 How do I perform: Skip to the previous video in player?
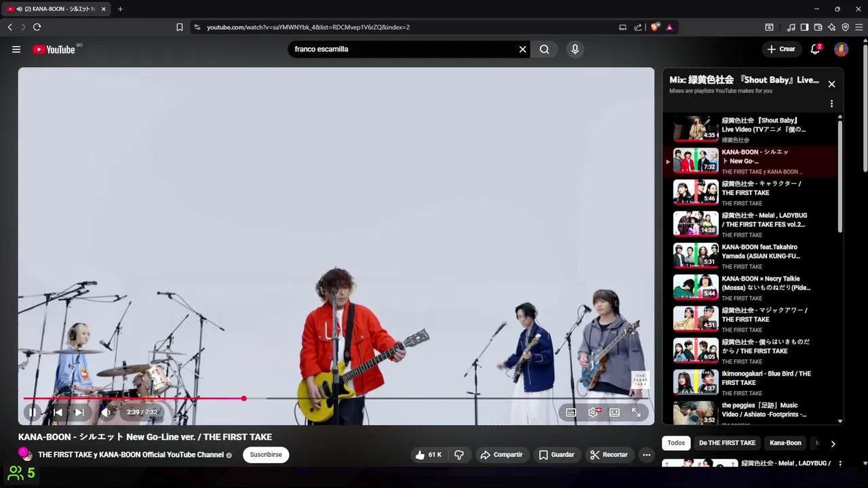point(58,412)
